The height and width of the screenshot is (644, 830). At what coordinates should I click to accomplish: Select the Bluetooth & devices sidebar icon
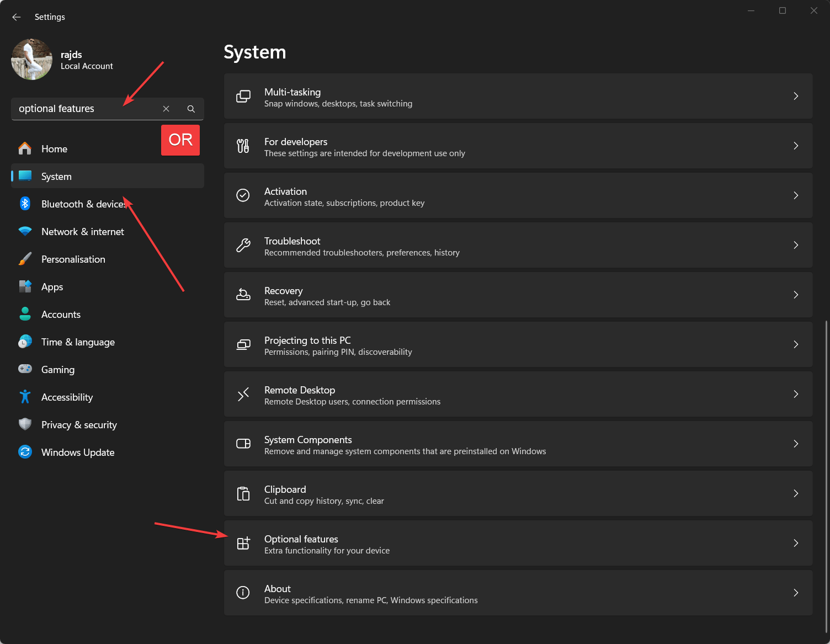[25, 204]
